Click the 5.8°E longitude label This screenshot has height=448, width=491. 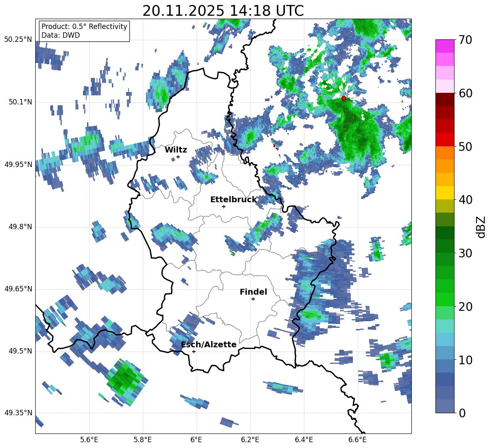click(143, 440)
